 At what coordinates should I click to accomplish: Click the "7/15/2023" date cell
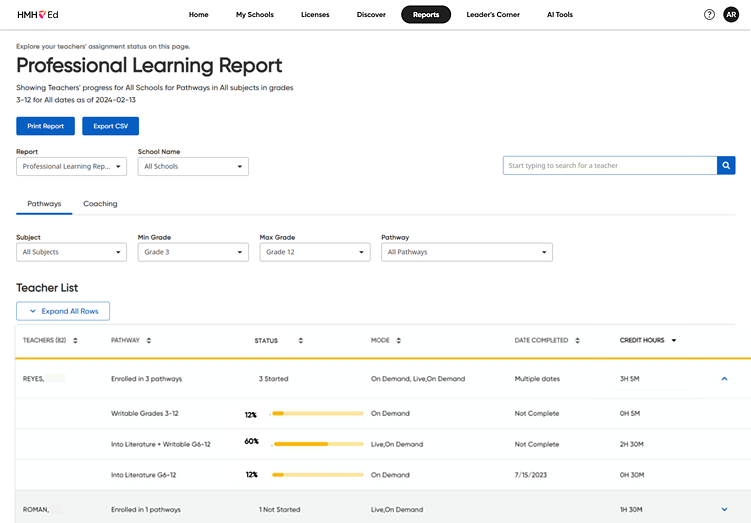pyautogui.click(x=531, y=475)
